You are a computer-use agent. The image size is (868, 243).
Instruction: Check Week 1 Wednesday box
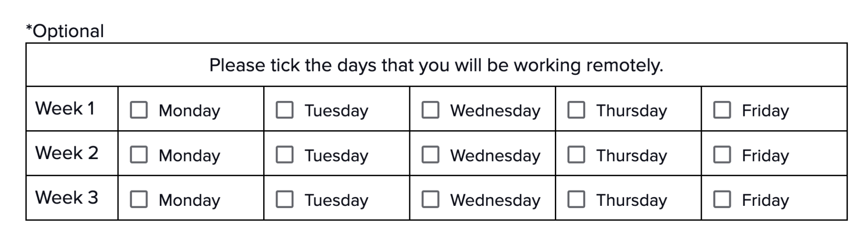430,110
